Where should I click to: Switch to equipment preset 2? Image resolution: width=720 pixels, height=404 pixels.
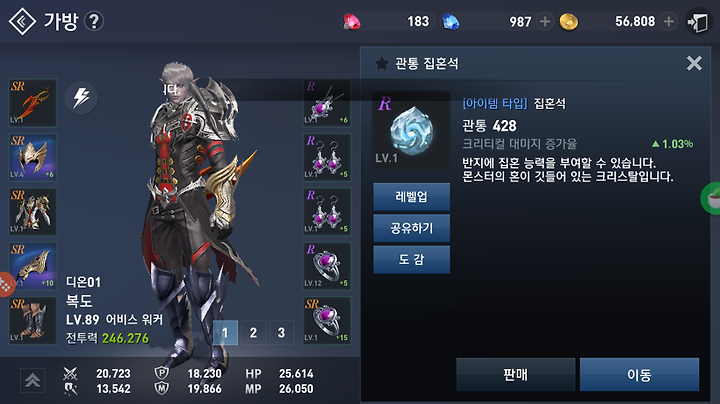click(253, 332)
